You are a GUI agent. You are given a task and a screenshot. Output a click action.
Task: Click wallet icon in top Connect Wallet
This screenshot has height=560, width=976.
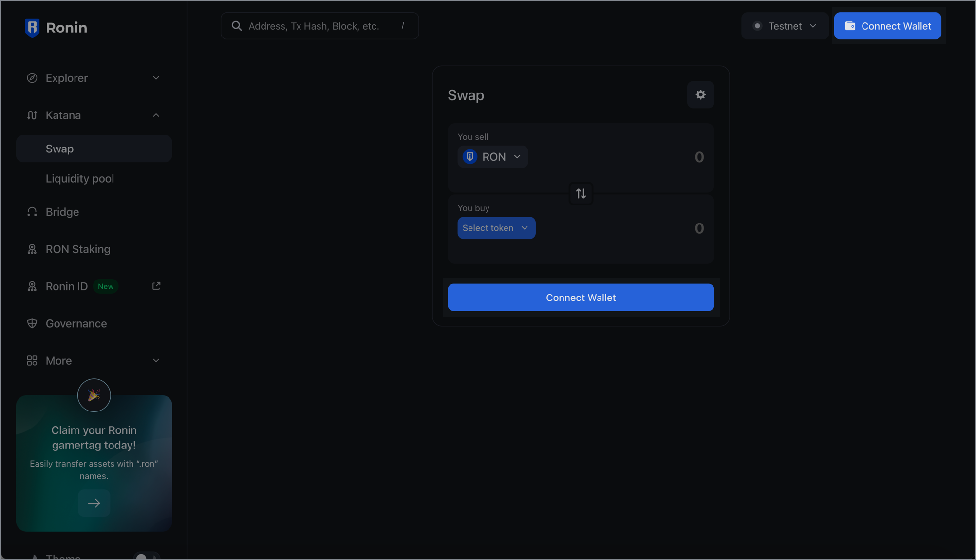pos(850,26)
